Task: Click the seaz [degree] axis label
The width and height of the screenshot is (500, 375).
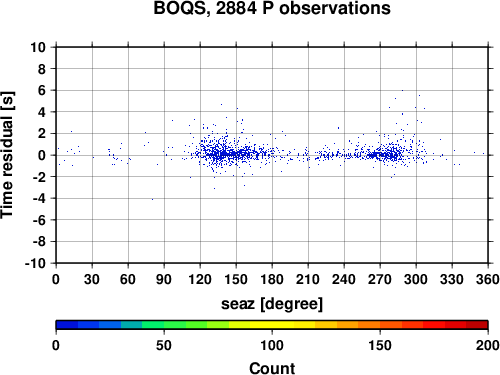Action: (x=272, y=304)
